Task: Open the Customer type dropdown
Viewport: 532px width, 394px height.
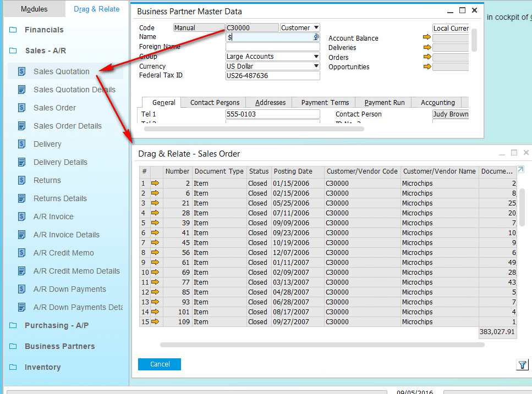Action: [x=316, y=27]
